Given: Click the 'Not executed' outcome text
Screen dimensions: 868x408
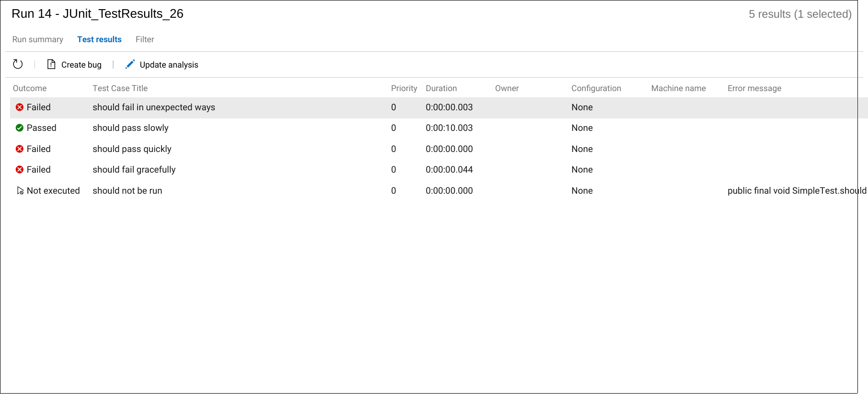Looking at the screenshot, I should point(53,191).
